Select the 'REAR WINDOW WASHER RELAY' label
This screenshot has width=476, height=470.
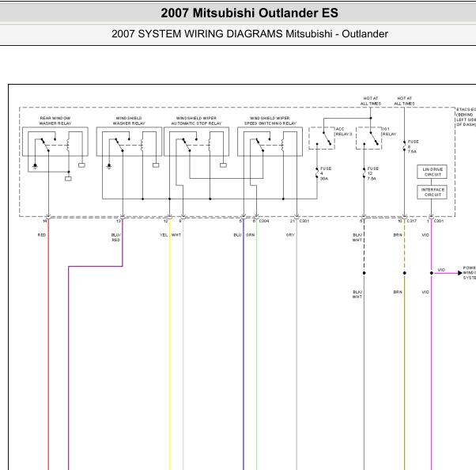[x=55, y=120]
